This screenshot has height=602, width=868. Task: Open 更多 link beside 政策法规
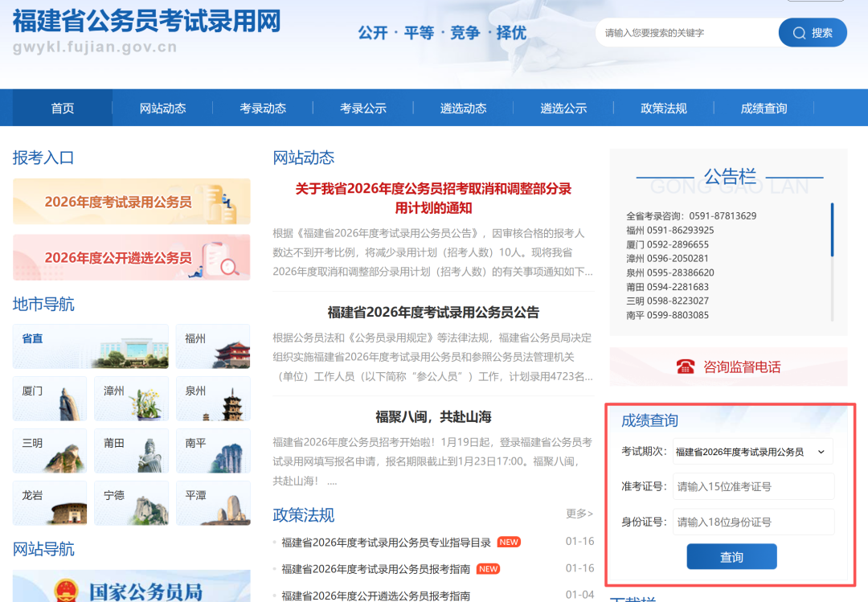pyautogui.click(x=579, y=514)
